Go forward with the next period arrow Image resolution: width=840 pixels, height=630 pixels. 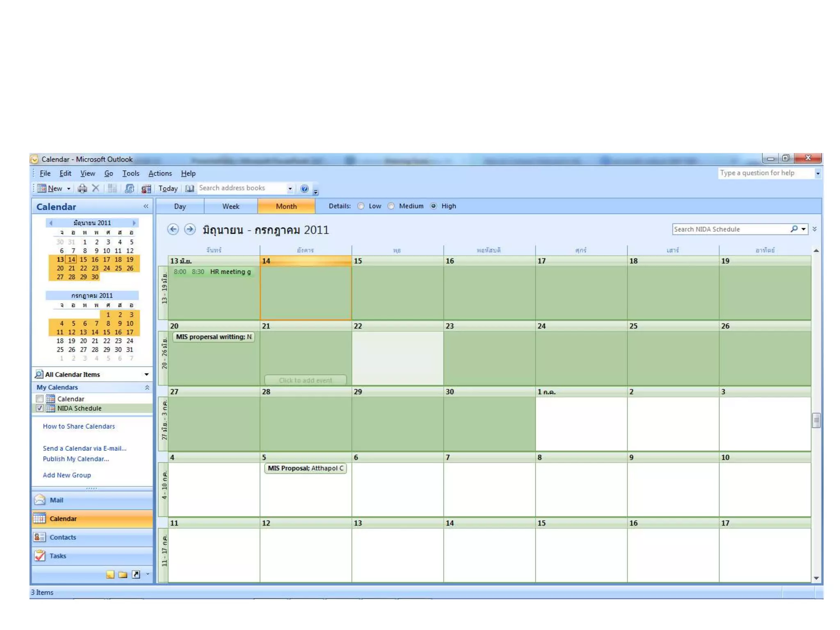pyautogui.click(x=189, y=229)
